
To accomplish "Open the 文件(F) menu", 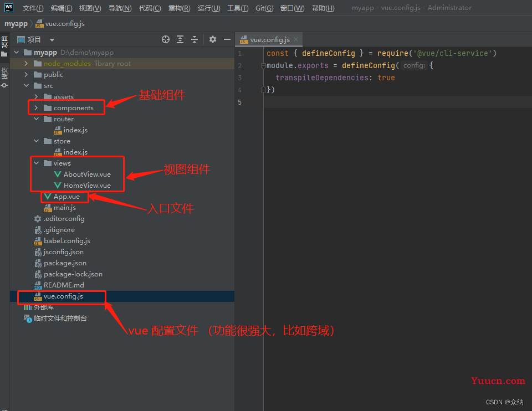I will tap(33, 8).
